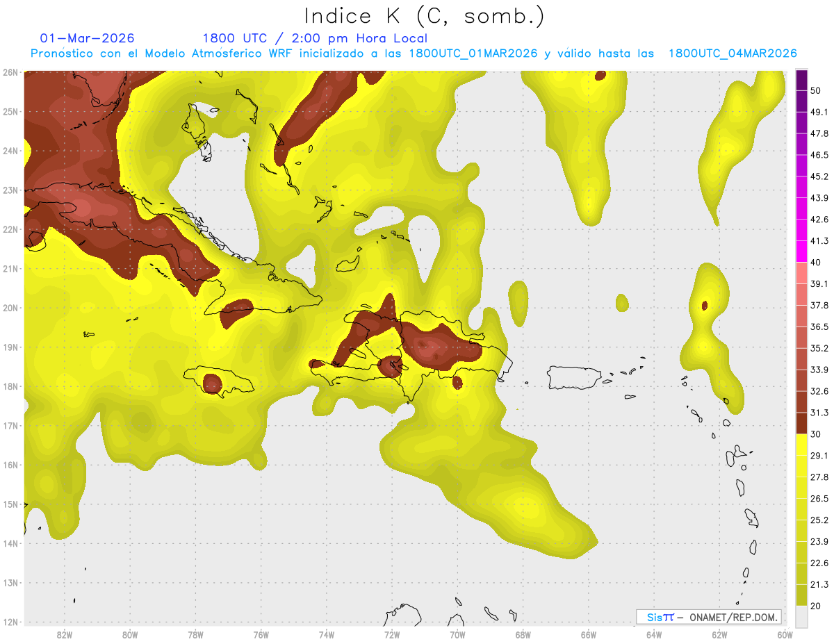Click the 22N latitude label
The image size is (834, 644).
point(10,229)
